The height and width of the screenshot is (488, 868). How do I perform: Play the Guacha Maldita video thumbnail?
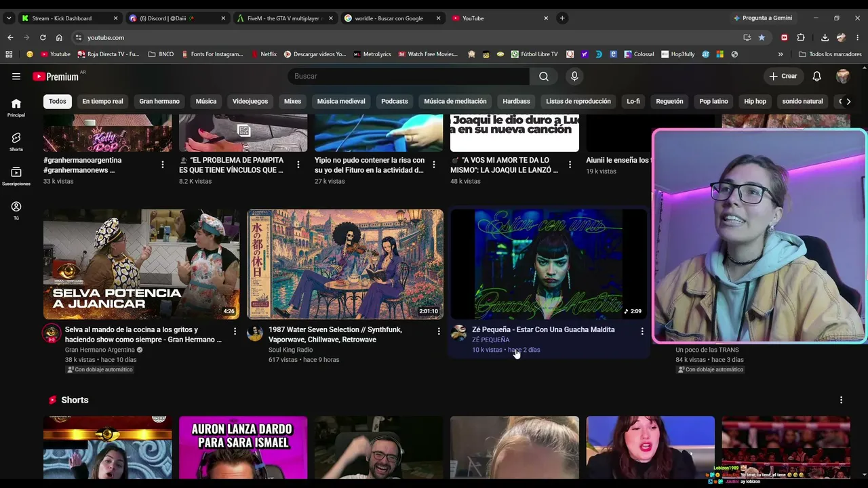(549, 264)
